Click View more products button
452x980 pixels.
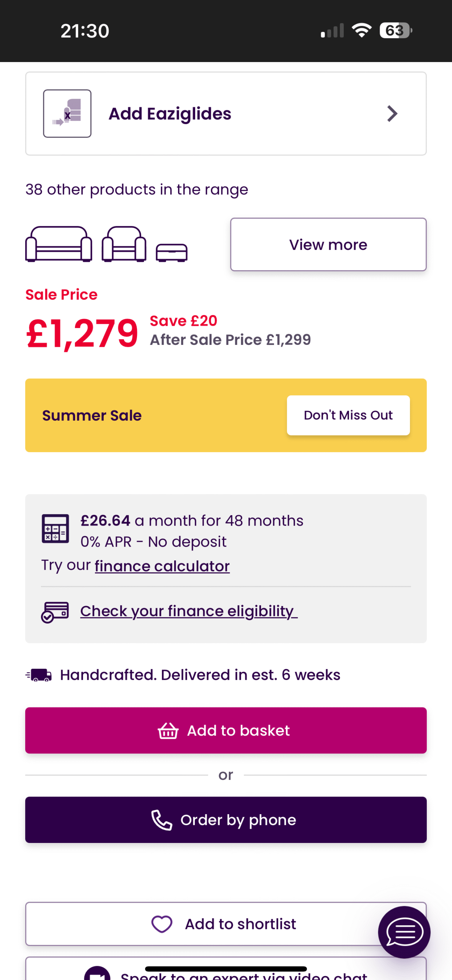328,244
